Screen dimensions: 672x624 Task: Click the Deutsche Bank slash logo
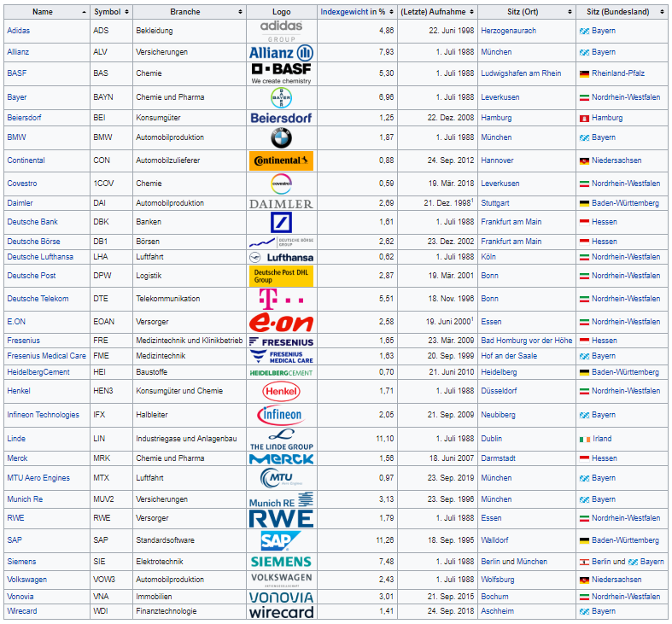pos(281,223)
